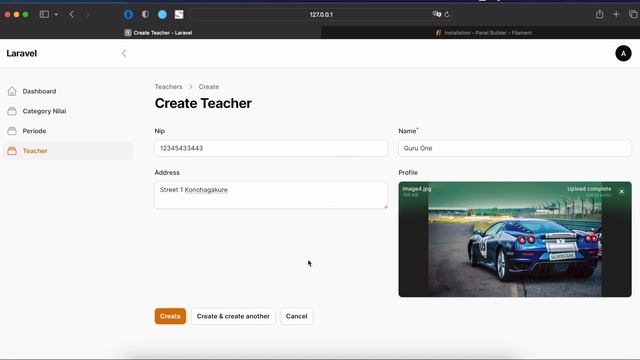Click the Laravel brand logo

22,53
